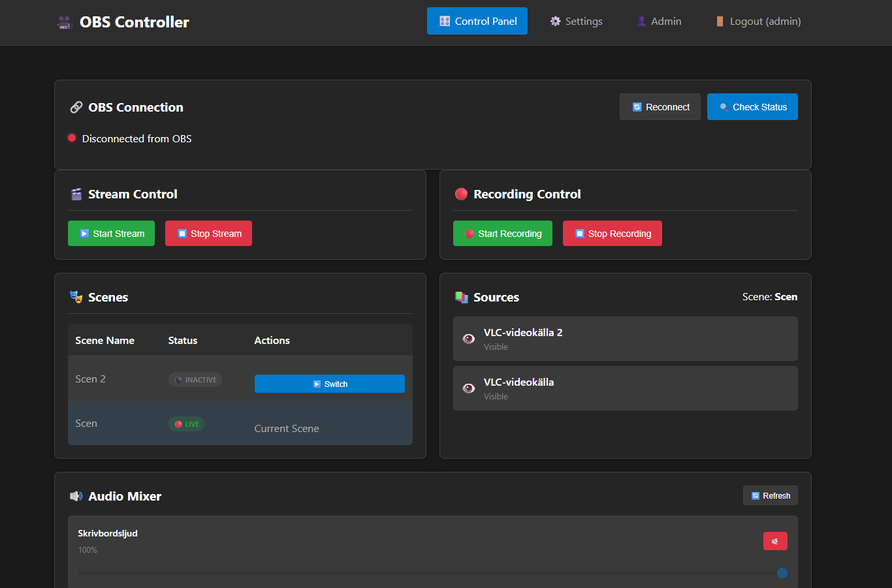Select the Scen 2 scene name cell

(90, 379)
